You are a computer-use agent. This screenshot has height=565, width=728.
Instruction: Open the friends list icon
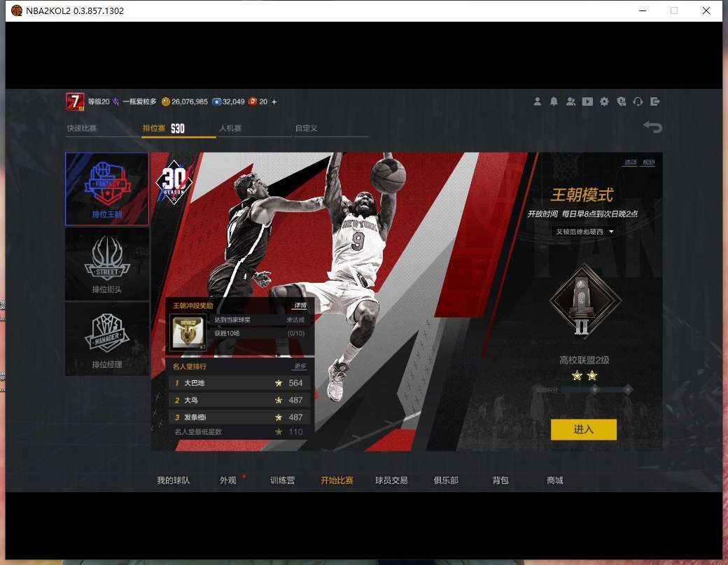coord(571,102)
